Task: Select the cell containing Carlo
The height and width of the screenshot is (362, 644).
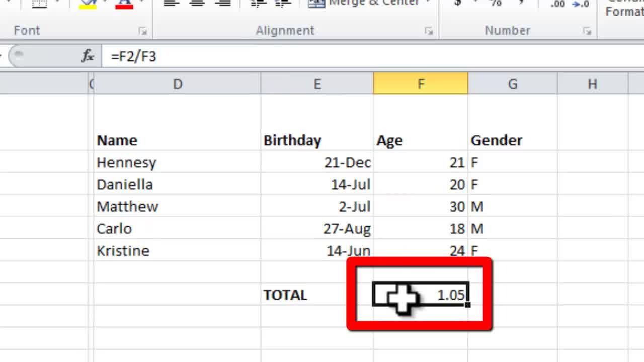Action: [177, 228]
